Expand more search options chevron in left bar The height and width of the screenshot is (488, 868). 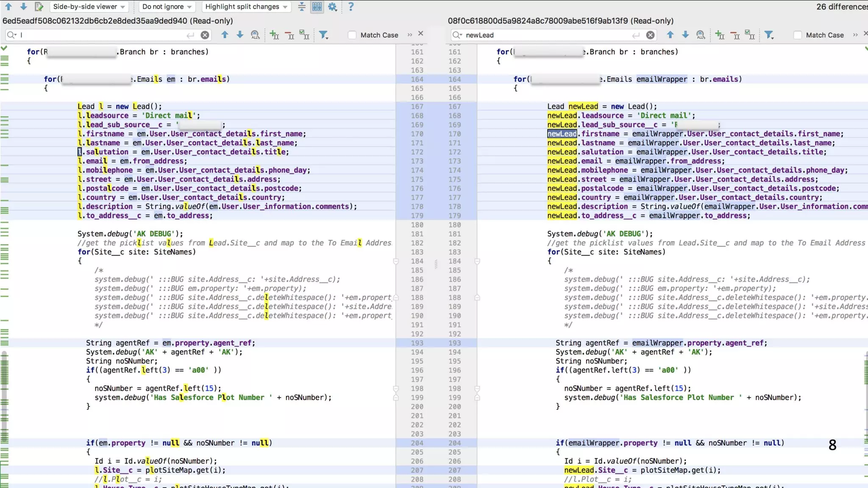tap(410, 35)
